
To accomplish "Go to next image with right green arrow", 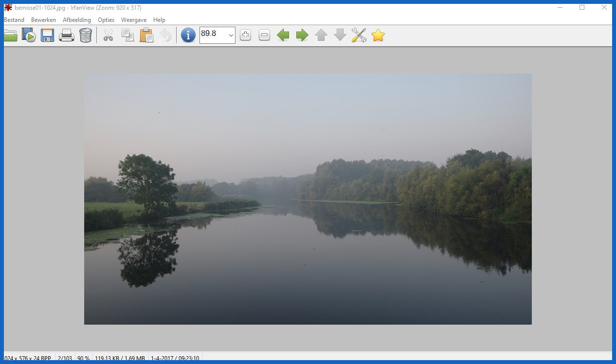I will [x=302, y=35].
